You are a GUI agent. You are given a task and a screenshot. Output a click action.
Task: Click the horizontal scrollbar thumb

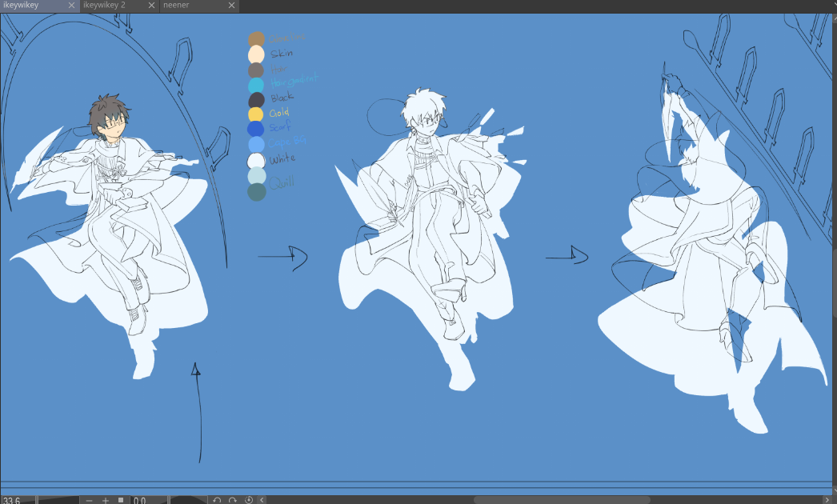[560, 500]
